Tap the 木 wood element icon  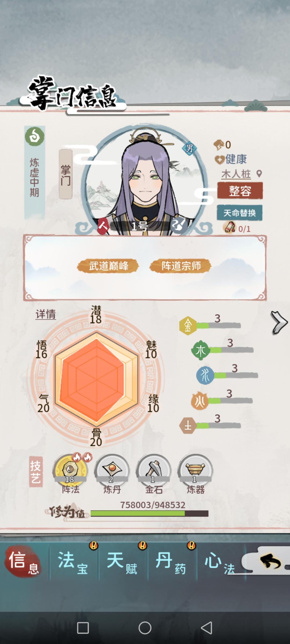click(200, 350)
